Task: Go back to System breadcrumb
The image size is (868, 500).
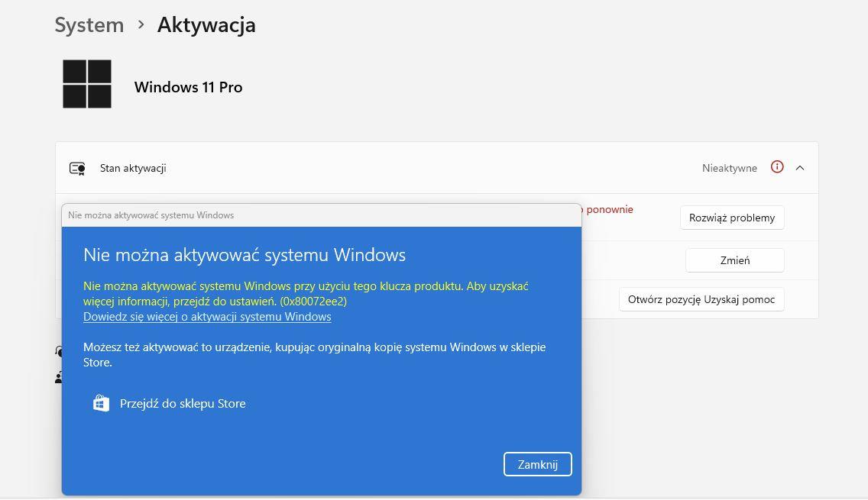Action: 89,25
